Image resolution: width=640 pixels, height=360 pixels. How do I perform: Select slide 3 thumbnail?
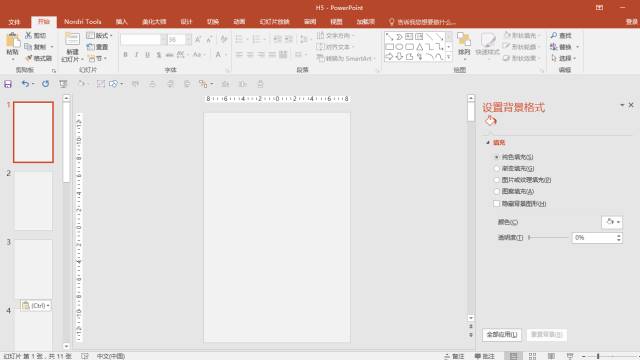(33, 269)
